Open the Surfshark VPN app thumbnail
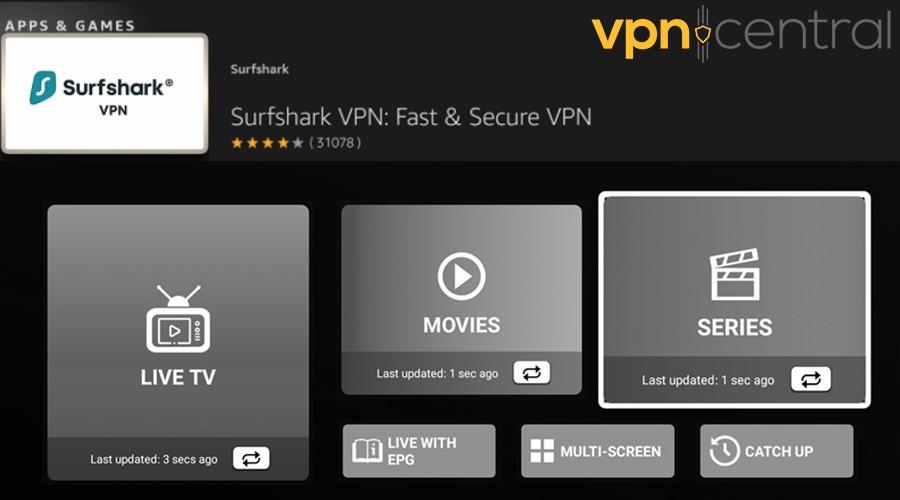 104,94
